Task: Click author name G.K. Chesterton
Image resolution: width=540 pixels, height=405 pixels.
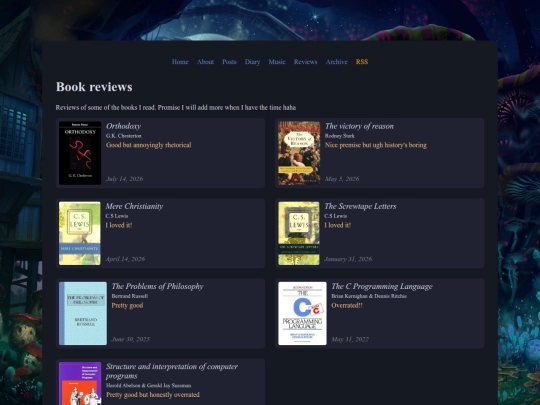Action: tap(124, 136)
